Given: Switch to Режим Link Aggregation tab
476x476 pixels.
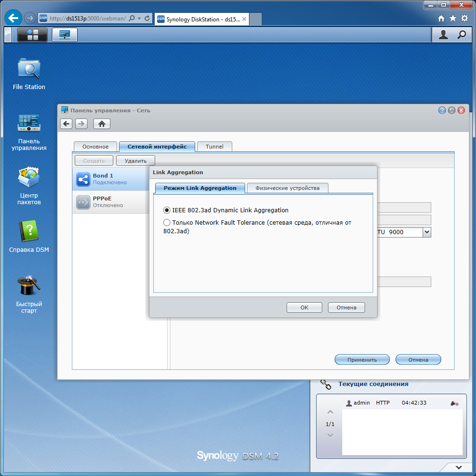Looking at the screenshot, I should coord(200,188).
